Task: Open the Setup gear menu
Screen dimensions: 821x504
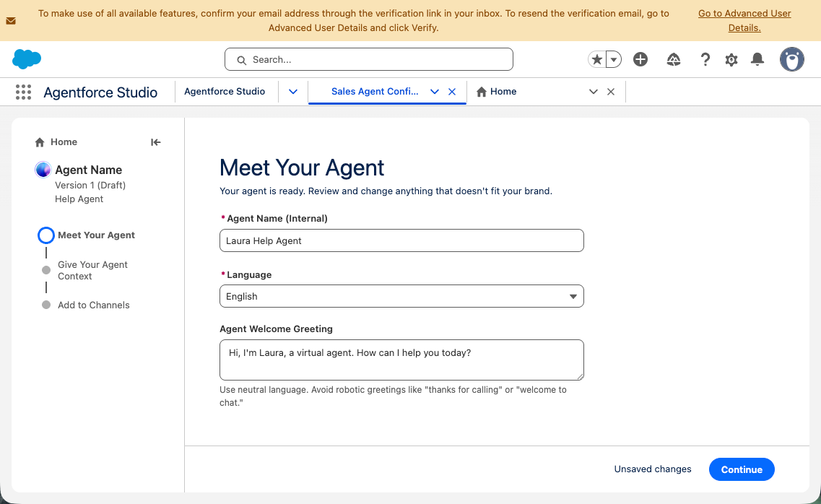Action: pyautogui.click(x=731, y=59)
